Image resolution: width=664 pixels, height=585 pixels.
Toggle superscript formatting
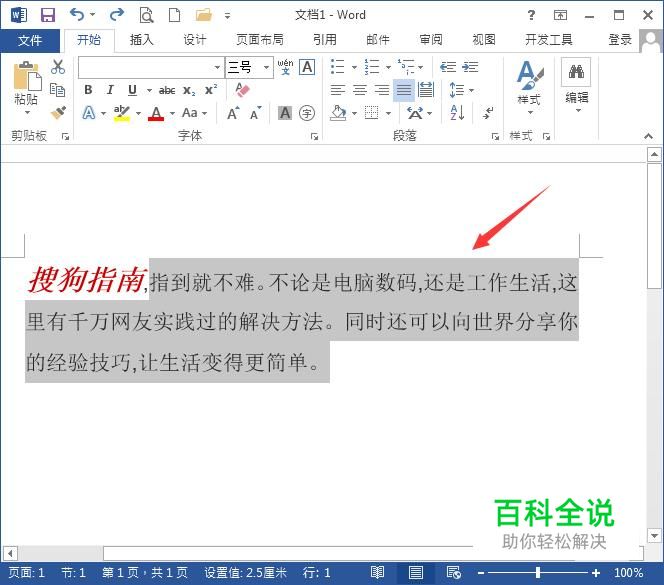[211, 90]
